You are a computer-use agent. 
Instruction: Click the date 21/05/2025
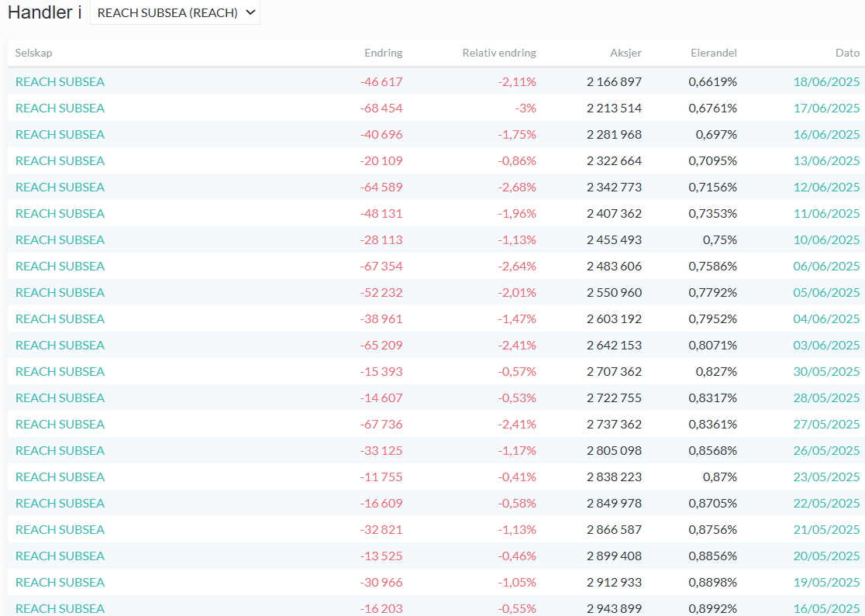point(826,529)
